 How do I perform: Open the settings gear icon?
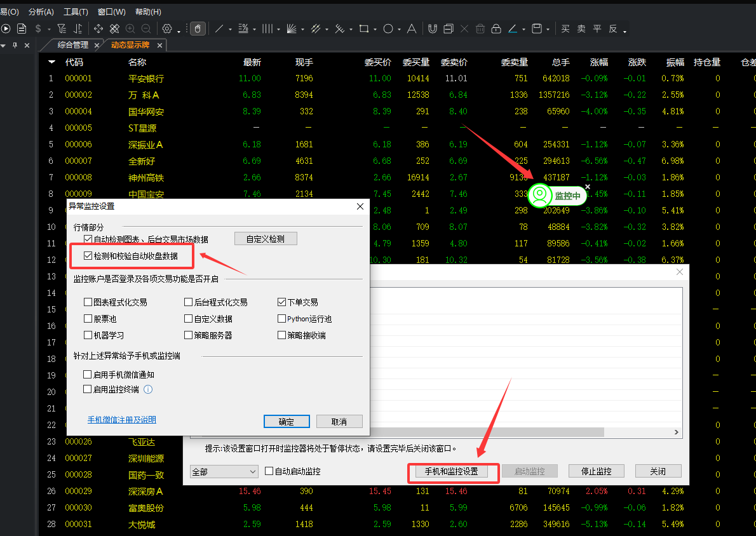click(167, 29)
